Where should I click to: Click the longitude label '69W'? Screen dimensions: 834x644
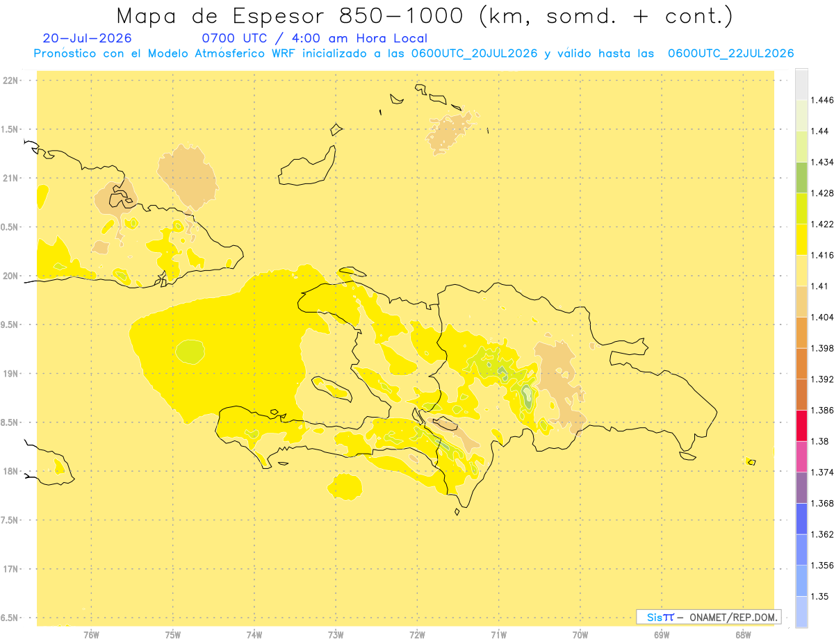click(661, 635)
